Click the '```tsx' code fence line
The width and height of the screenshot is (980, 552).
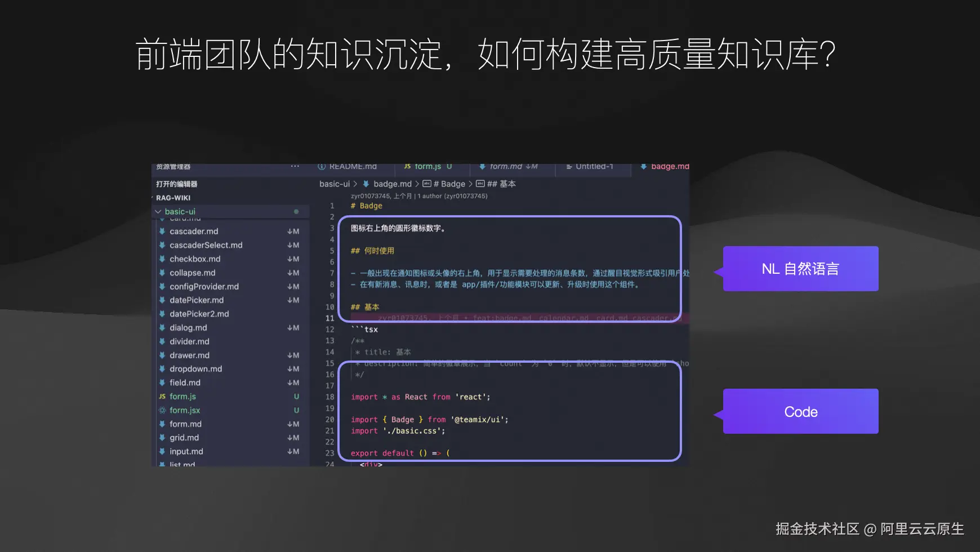coord(364,330)
